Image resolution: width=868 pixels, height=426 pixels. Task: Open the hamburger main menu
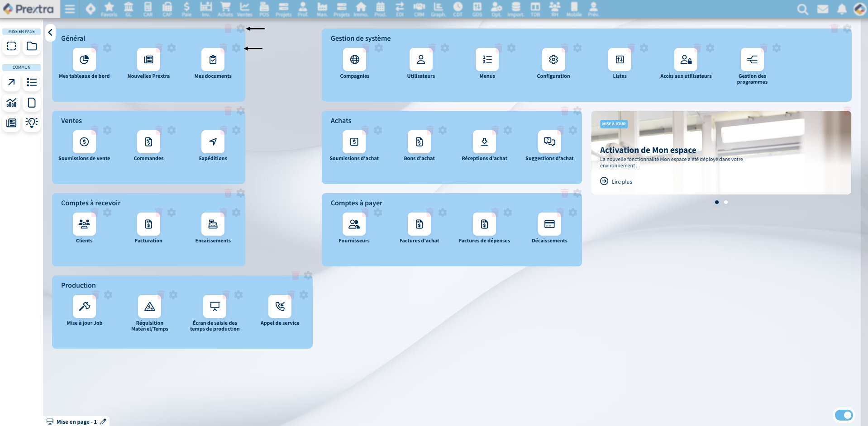pyautogui.click(x=70, y=9)
